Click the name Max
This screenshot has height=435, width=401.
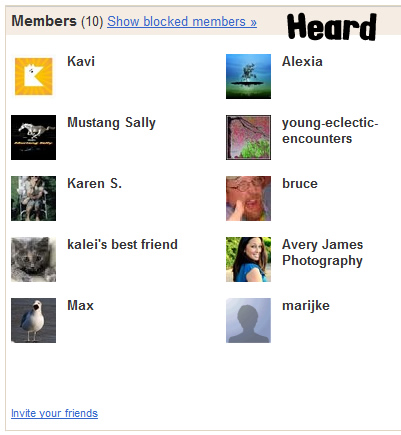[80, 305]
